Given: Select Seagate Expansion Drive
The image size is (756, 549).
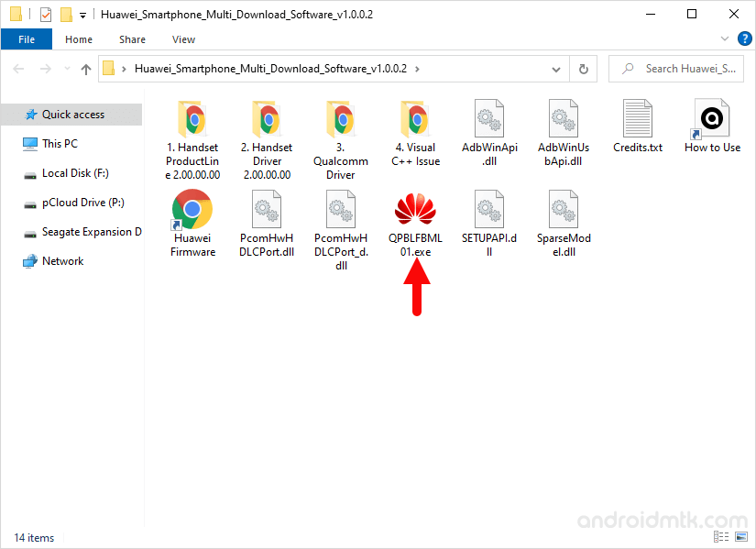Looking at the screenshot, I should coord(82,232).
